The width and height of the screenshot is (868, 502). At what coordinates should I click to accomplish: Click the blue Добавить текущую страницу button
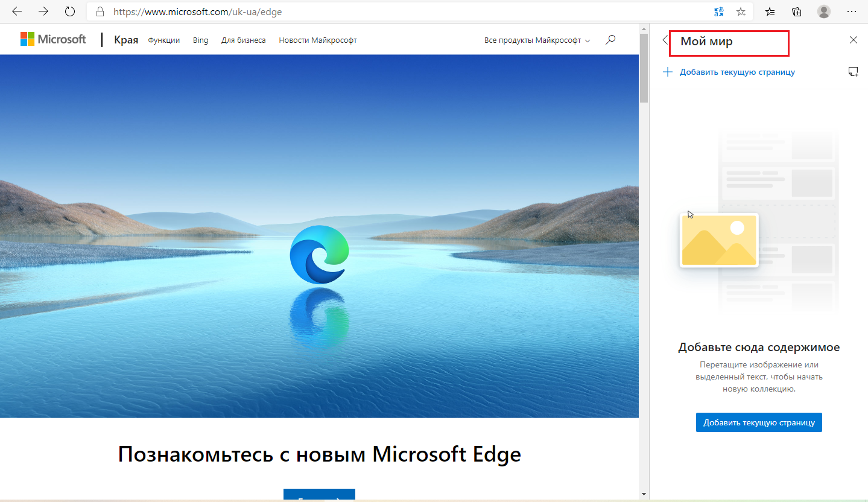point(759,422)
